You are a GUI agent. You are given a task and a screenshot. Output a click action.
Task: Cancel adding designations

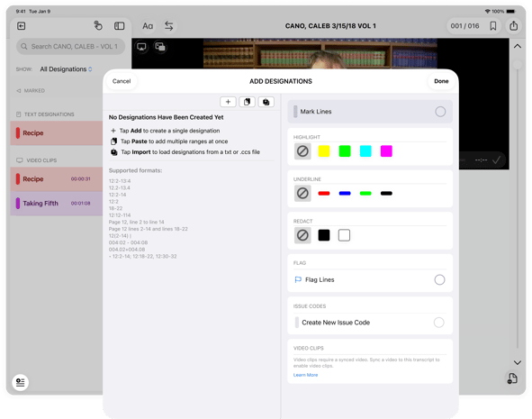click(x=122, y=81)
